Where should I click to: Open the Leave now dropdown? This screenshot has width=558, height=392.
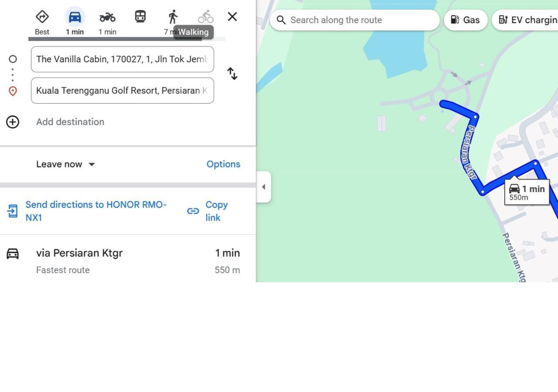point(66,164)
